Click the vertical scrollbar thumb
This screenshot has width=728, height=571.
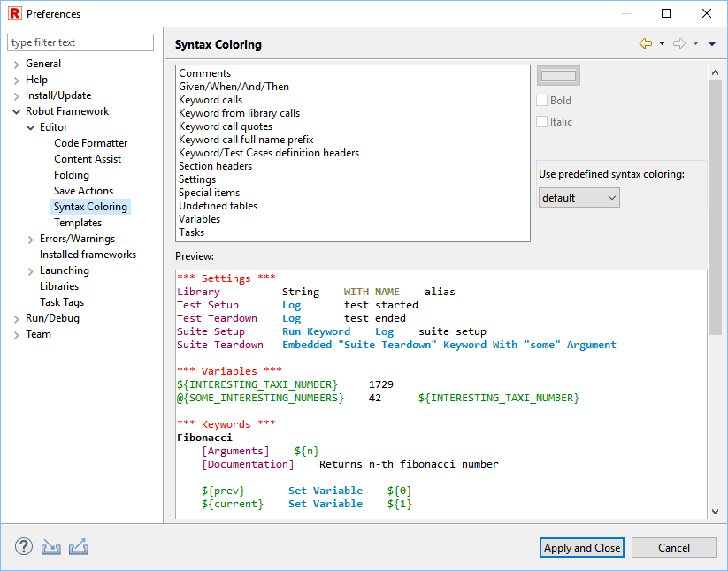[x=715, y=207]
